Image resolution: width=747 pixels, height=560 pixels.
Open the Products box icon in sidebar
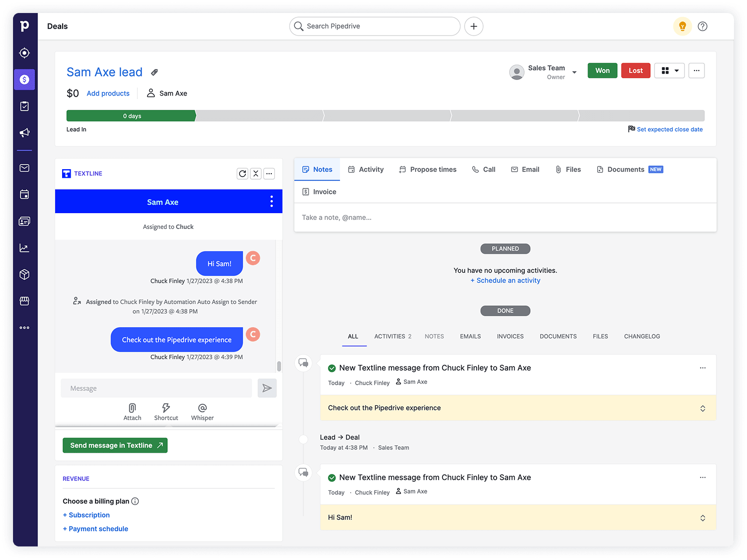25,274
